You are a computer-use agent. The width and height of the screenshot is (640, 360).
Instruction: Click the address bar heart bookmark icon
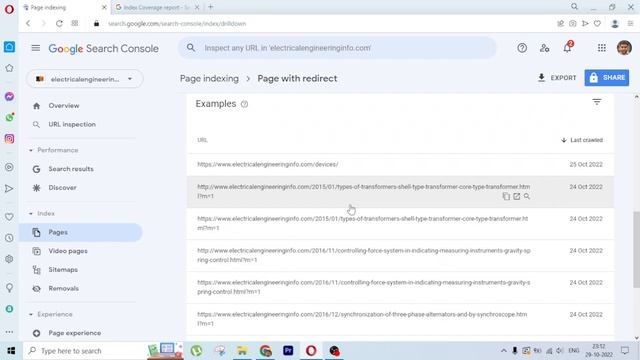click(597, 24)
